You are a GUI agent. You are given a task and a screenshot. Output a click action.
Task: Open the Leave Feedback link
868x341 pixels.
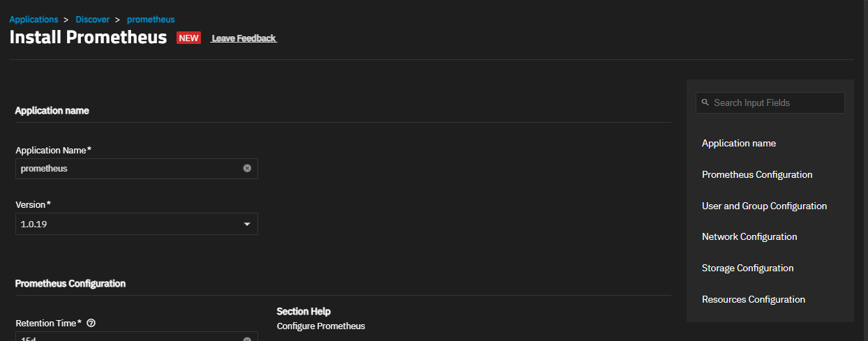(x=244, y=38)
